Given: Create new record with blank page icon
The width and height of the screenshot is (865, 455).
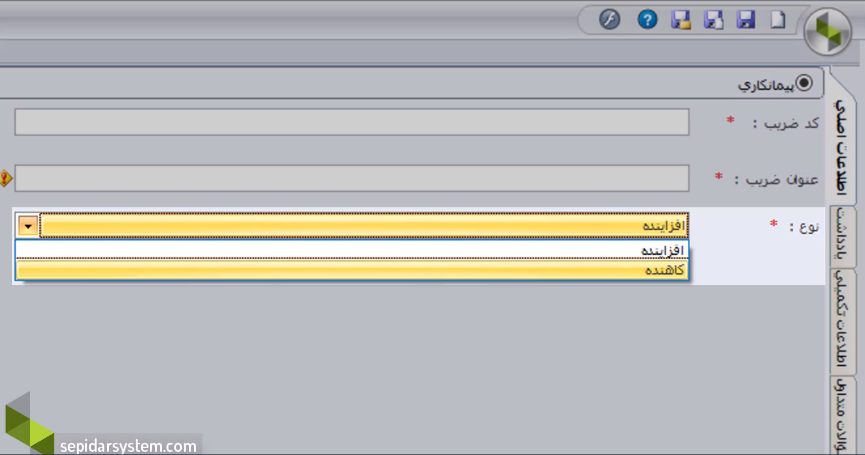Looking at the screenshot, I should (x=777, y=19).
